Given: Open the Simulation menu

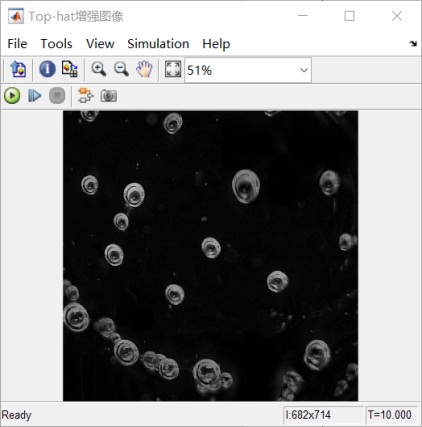Looking at the screenshot, I should [158, 44].
